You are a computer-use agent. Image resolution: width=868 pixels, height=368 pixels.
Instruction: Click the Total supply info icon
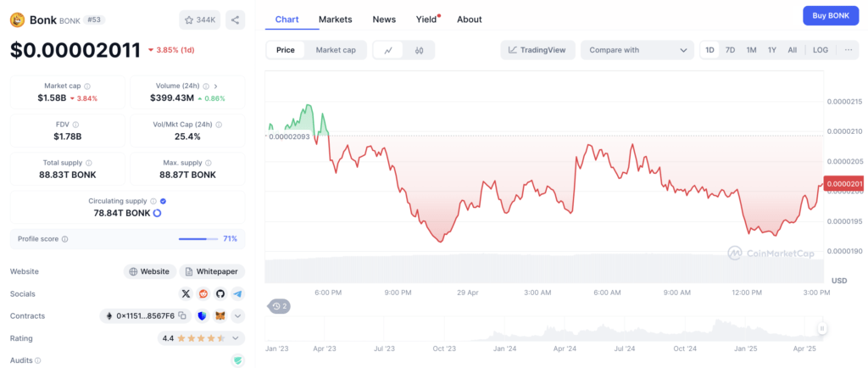coord(89,164)
